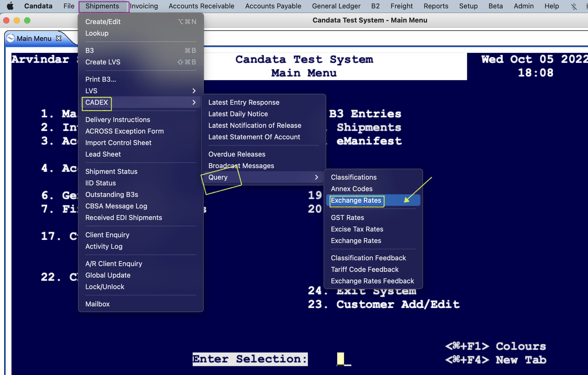The image size is (588, 375).
Task: Open Latest Statement Of Account
Action: pos(263,137)
